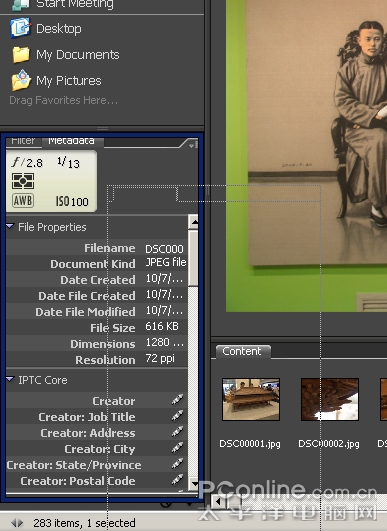Click the Creator: Job Title label

pos(87,417)
